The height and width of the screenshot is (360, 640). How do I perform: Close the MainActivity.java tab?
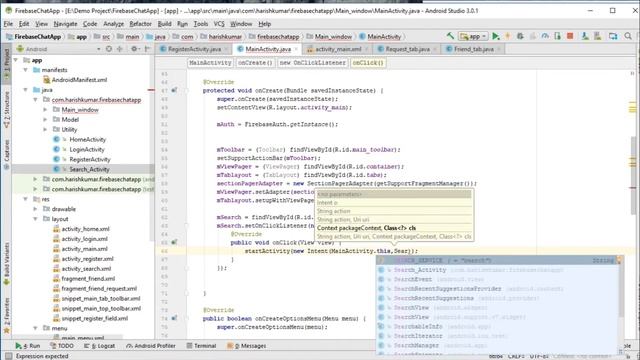point(296,49)
